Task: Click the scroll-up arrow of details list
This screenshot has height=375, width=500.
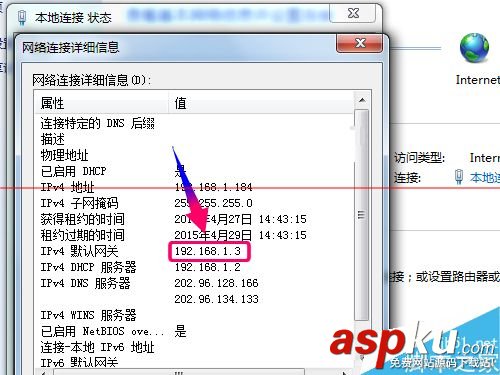Action: (x=362, y=100)
